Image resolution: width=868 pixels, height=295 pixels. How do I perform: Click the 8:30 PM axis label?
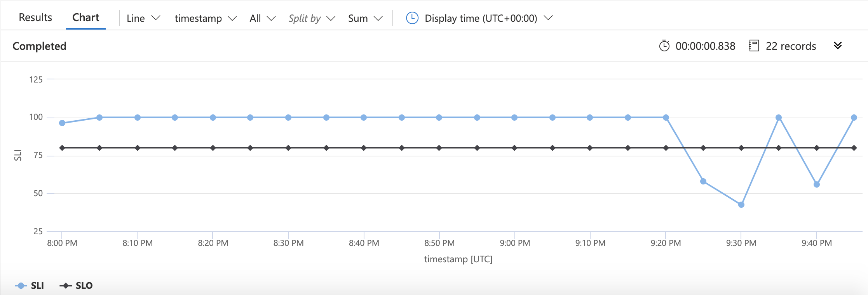pyautogui.click(x=288, y=243)
